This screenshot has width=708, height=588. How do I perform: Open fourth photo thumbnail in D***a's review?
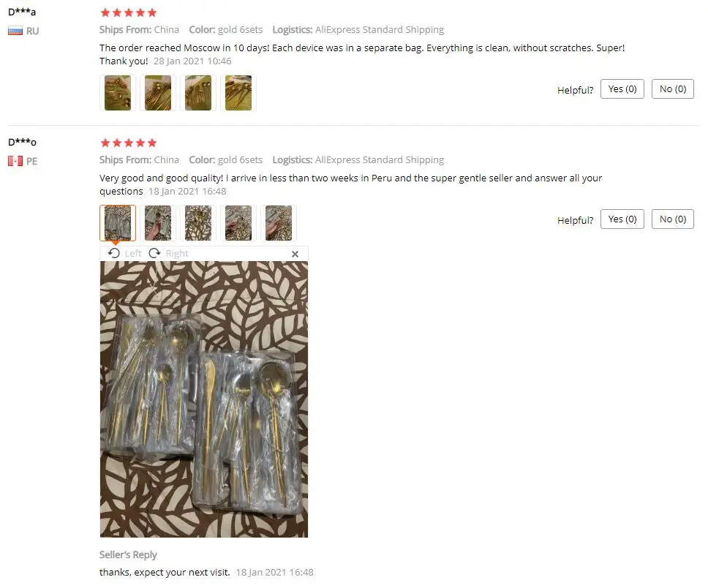(238, 93)
